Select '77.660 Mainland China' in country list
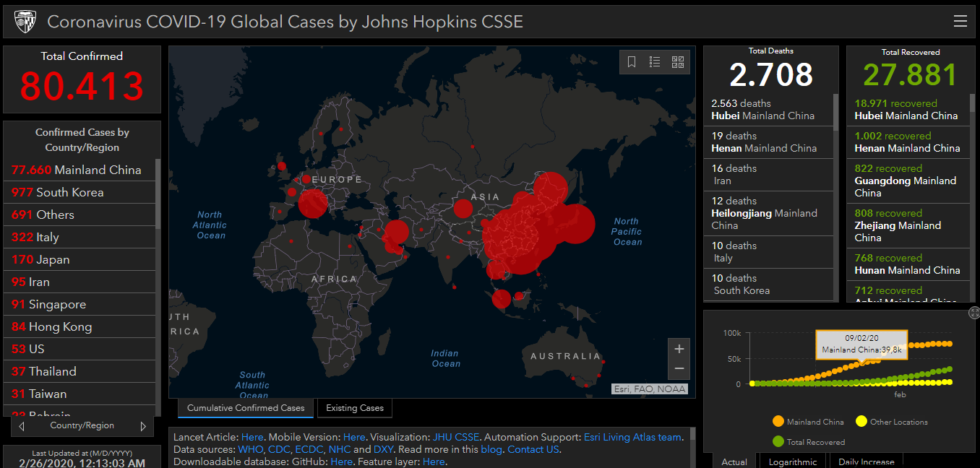 pos(79,170)
